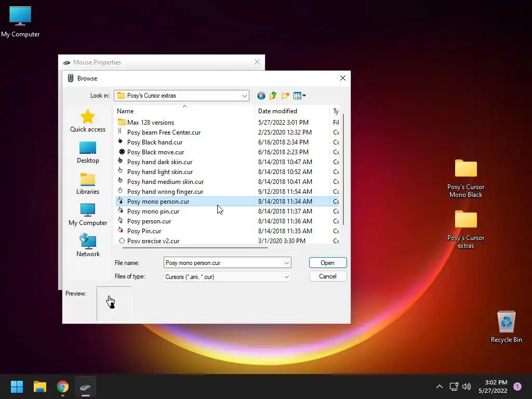The image size is (532, 399).
Task: Select My Computer in places bar
Action: pyautogui.click(x=87, y=215)
